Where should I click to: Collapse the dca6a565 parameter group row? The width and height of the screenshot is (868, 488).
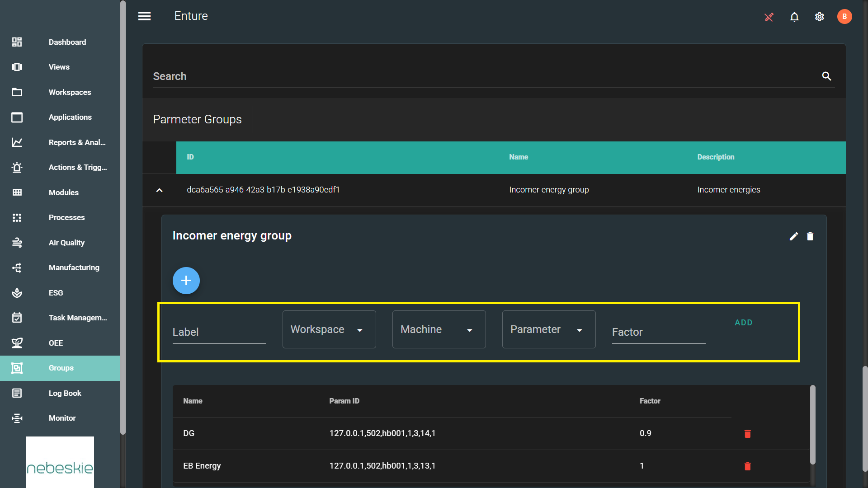[x=159, y=190]
